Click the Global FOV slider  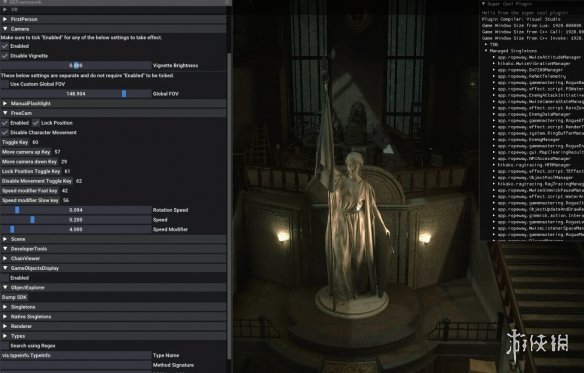(76, 94)
